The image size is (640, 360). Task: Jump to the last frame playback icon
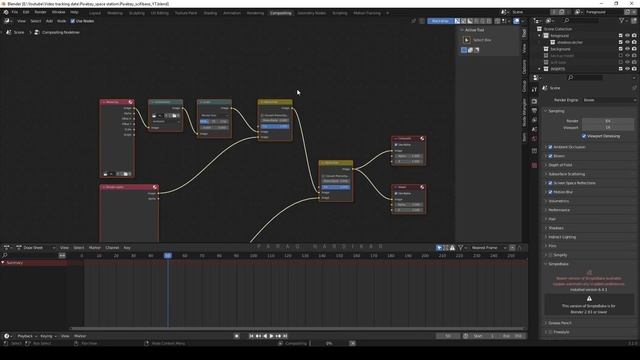(x=285, y=336)
